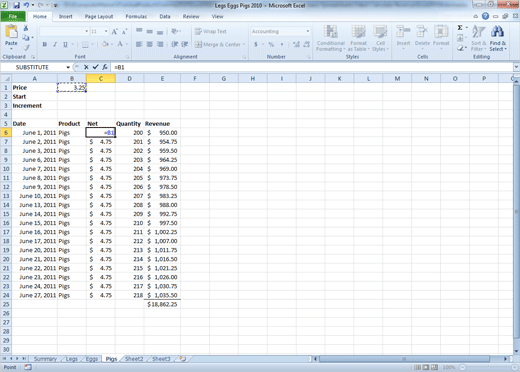Click the Fill down icon

click(x=460, y=38)
